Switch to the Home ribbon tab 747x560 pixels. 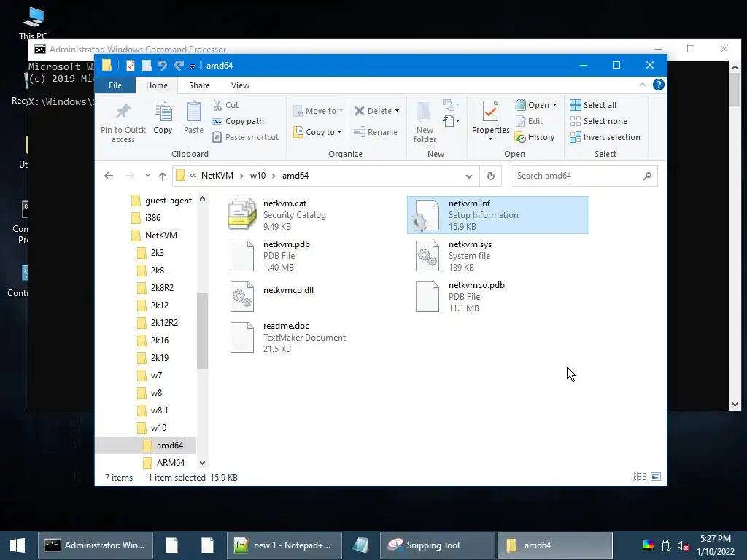pyautogui.click(x=157, y=85)
